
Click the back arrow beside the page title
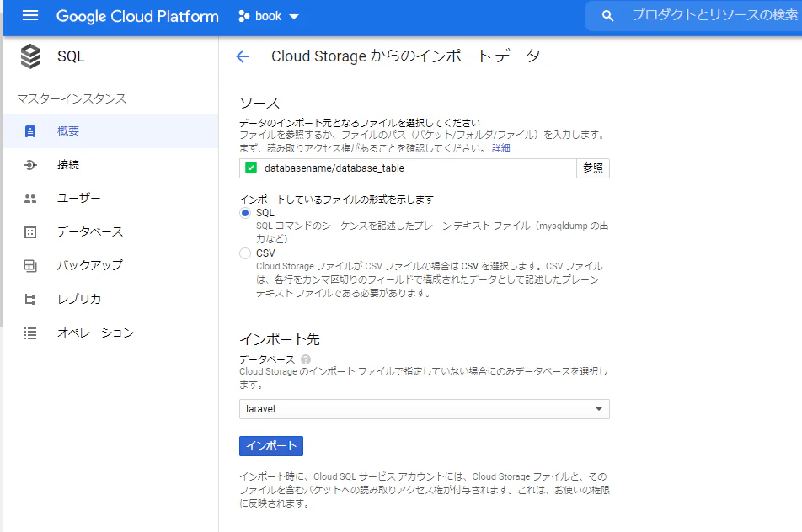pos(243,56)
